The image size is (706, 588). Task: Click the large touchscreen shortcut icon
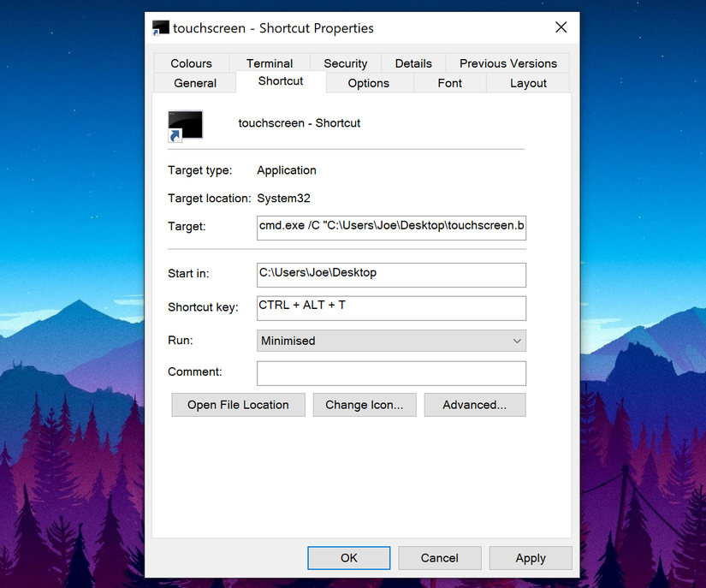coord(185,126)
